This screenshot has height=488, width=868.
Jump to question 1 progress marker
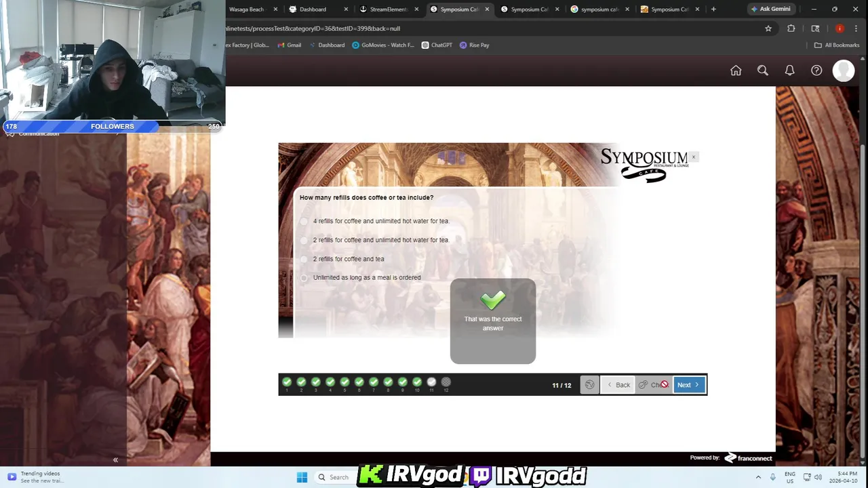287,382
